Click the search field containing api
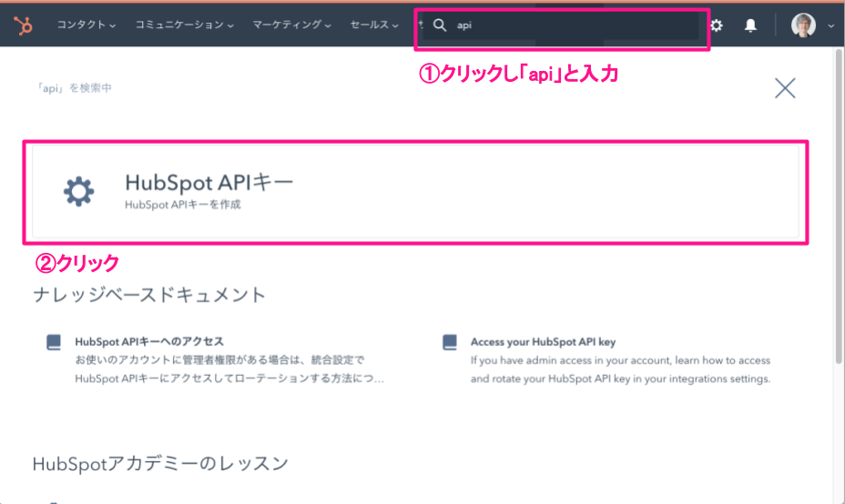The width and height of the screenshot is (845, 504). coord(565,25)
